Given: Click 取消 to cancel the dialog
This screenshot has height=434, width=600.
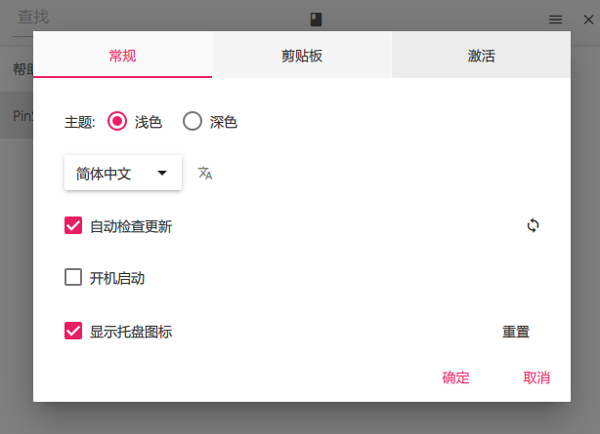Looking at the screenshot, I should pyautogui.click(x=536, y=378).
